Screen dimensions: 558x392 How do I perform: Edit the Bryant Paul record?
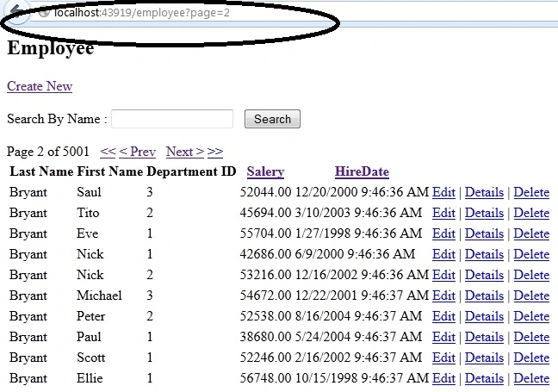pyautogui.click(x=443, y=337)
